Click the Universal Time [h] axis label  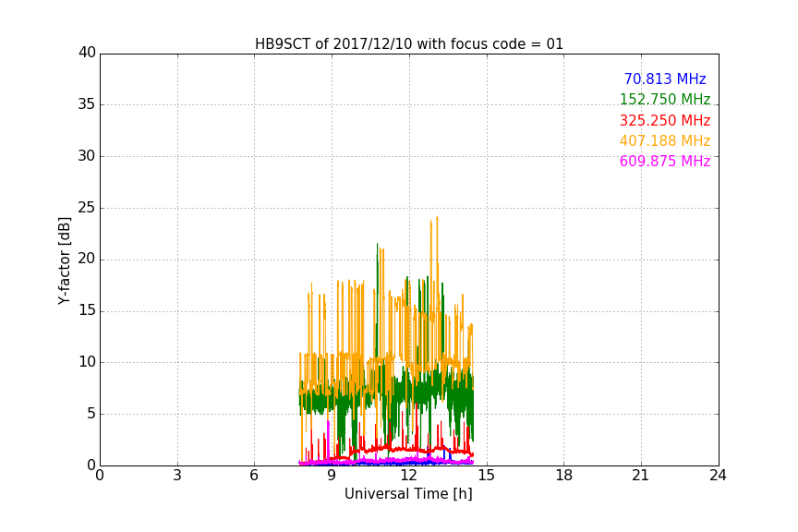point(408,494)
